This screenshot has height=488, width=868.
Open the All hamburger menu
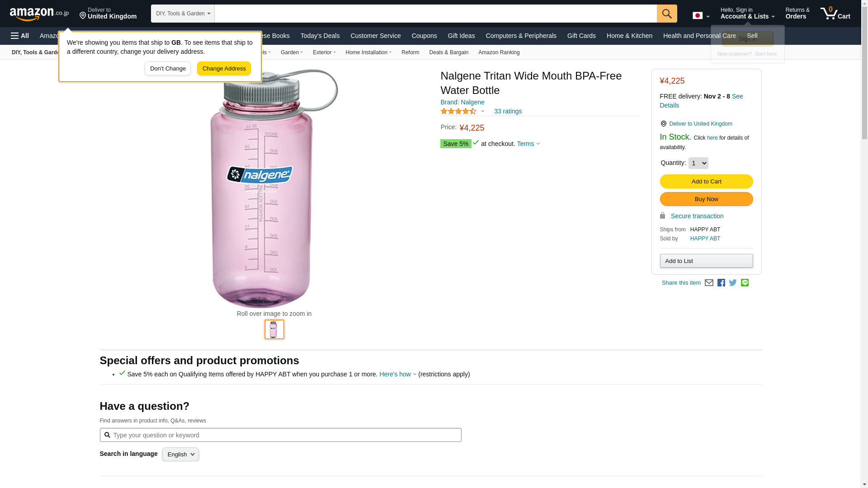click(20, 36)
